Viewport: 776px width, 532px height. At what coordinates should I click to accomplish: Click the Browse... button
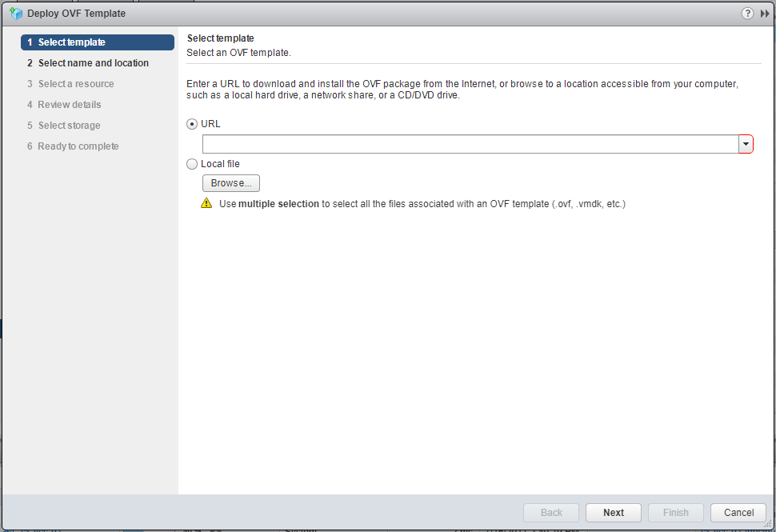(x=231, y=183)
